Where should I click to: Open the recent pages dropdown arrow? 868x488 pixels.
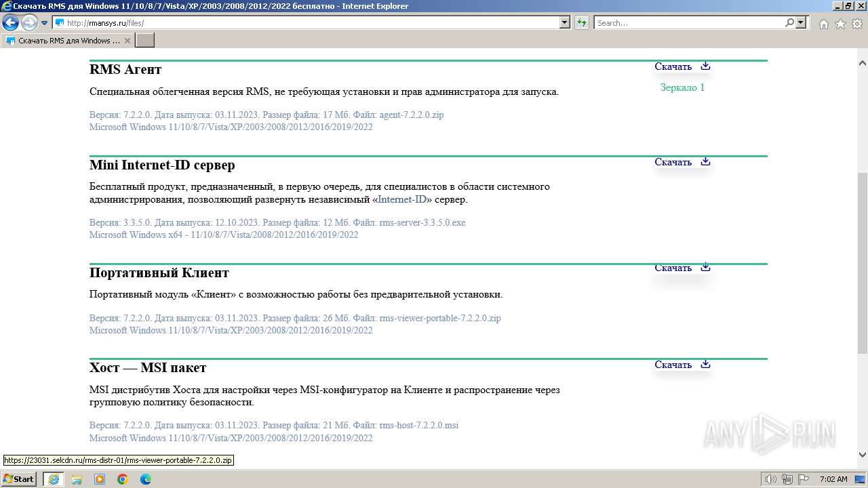click(x=45, y=23)
